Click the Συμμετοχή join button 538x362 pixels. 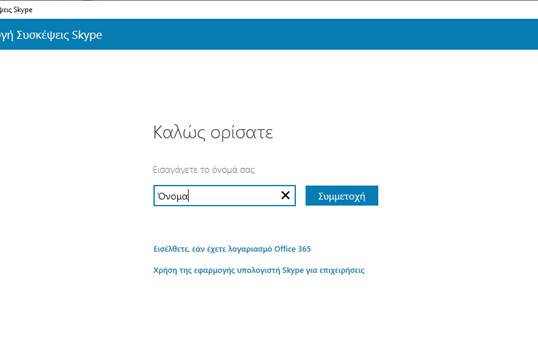342,196
